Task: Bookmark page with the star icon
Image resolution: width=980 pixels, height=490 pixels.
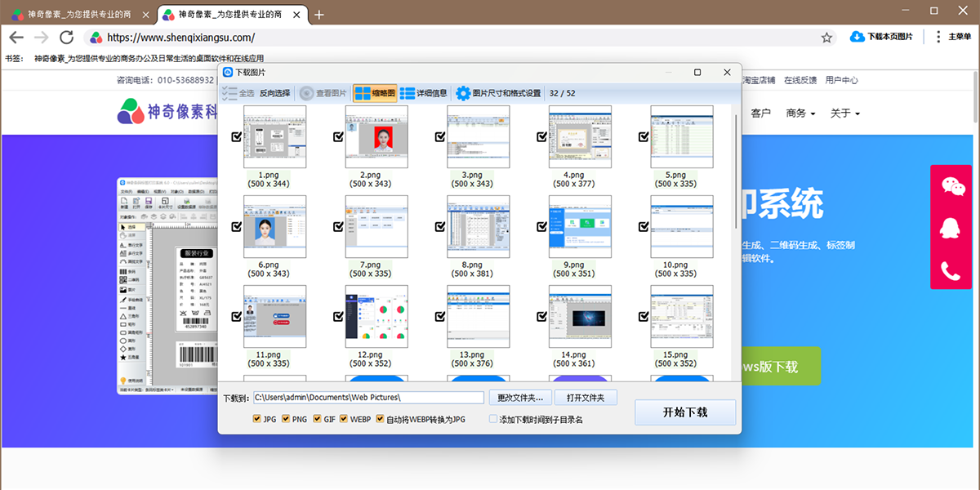Action: point(826,37)
